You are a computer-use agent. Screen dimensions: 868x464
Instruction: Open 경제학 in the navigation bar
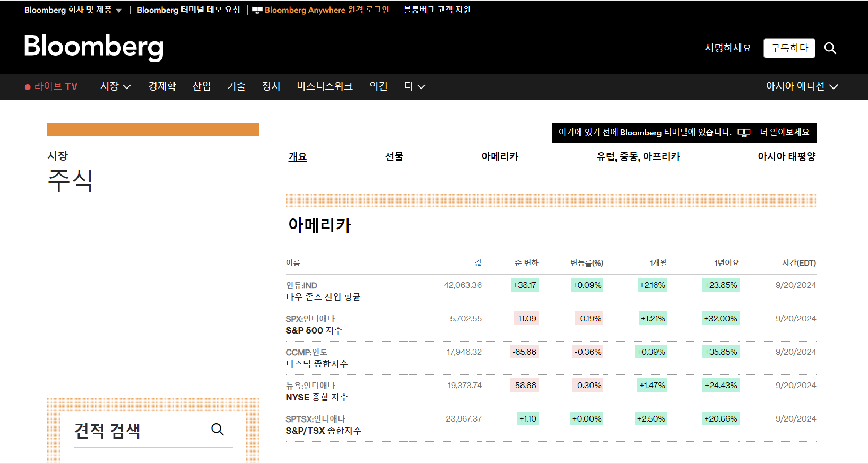[162, 86]
